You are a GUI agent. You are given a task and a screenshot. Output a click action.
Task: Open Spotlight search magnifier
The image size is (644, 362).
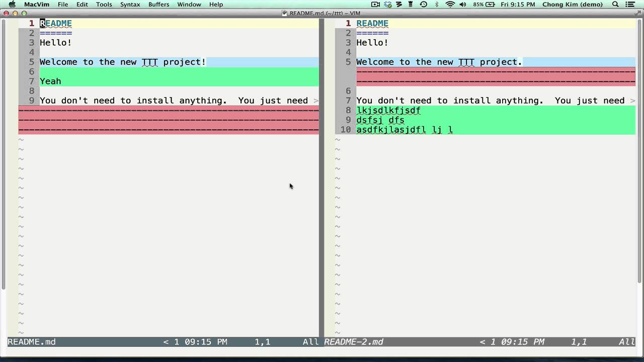[x=615, y=5]
